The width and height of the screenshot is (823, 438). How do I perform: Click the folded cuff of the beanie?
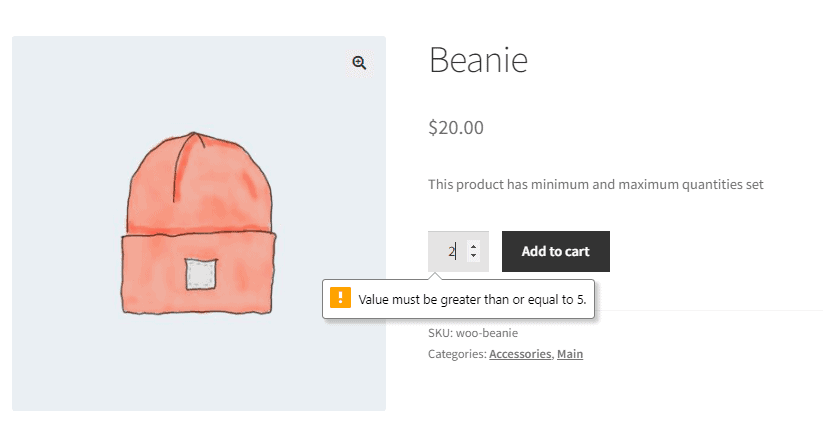(198, 274)
